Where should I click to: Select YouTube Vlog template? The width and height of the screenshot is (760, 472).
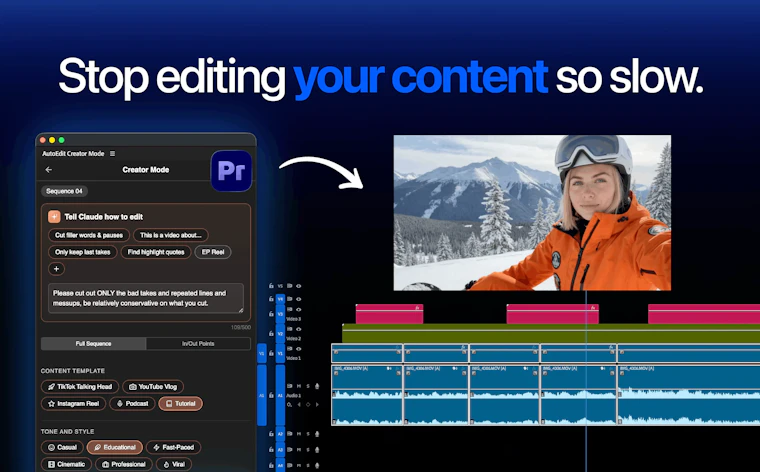[153, 387]
